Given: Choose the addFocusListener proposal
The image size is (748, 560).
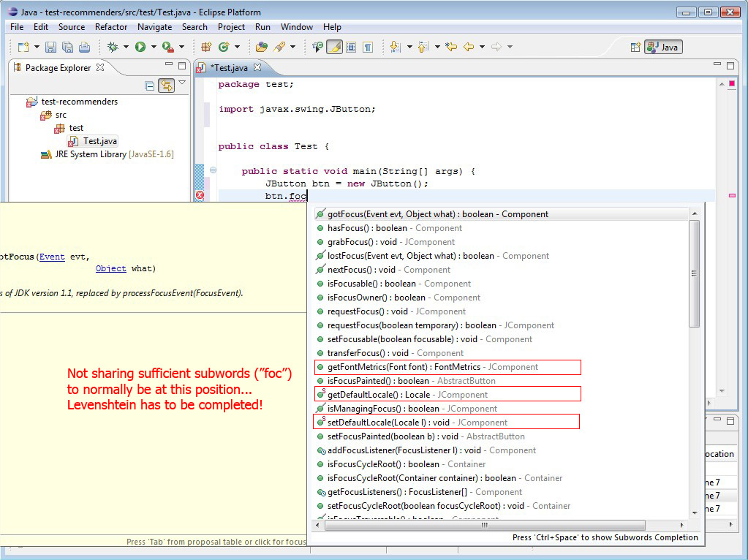Looking at the screenshot, I should (426, 450).
